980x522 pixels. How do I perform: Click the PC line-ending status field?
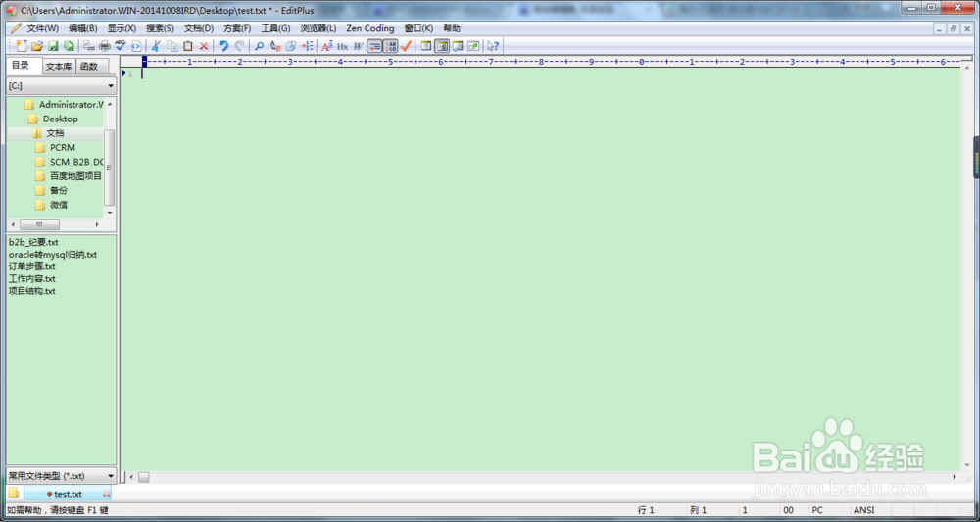(x=817, y=510)
